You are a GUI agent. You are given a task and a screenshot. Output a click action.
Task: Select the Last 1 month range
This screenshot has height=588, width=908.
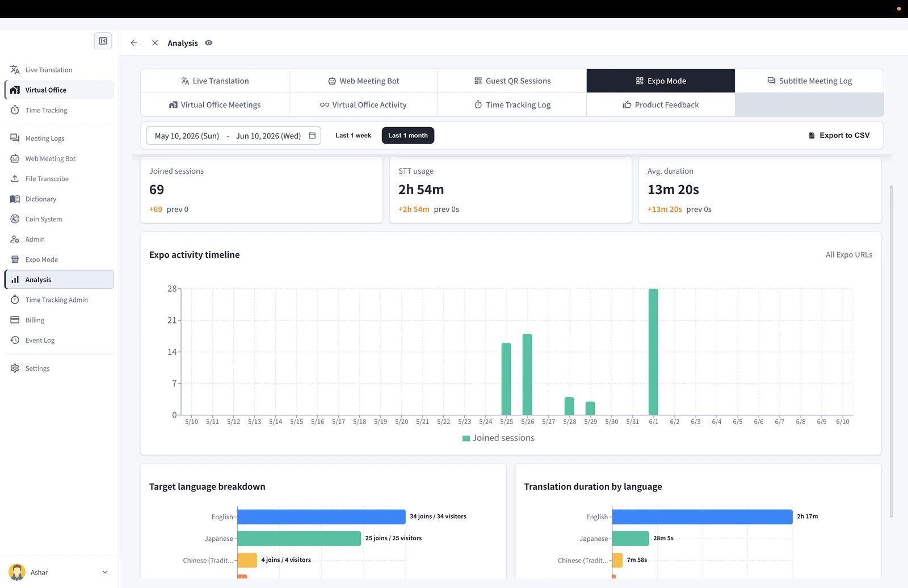coord(408,136)
